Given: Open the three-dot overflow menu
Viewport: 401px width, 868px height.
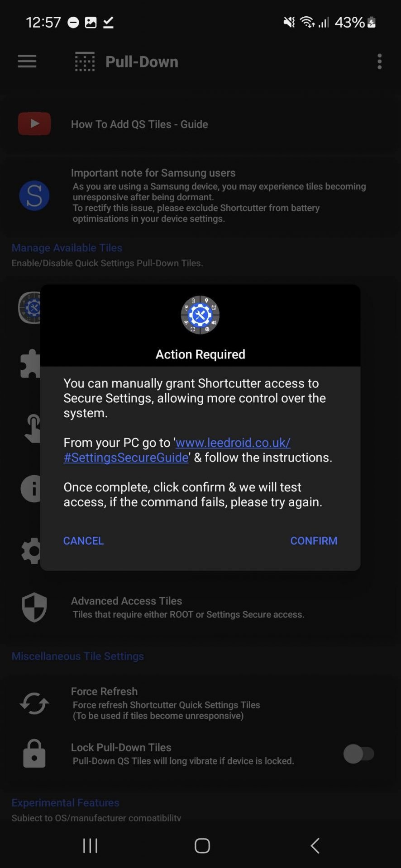Looking at the screenshot, I should tap(379, 61).
